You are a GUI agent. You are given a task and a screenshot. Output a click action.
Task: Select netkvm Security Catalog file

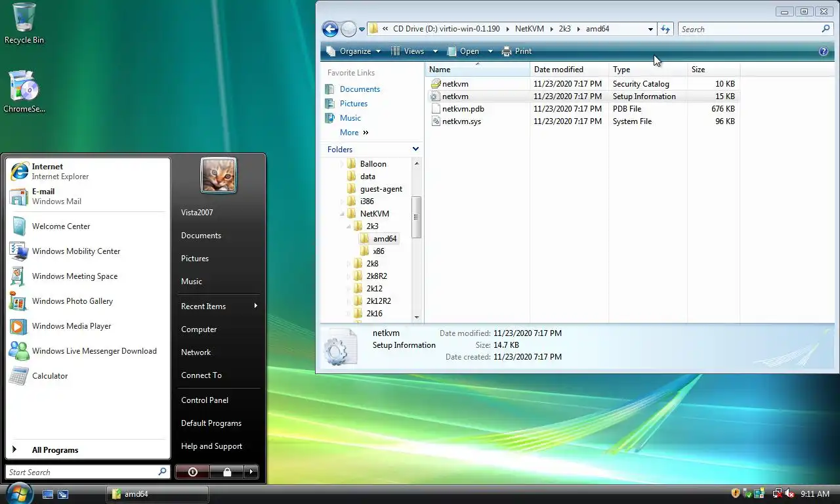(x=455, y=84)
